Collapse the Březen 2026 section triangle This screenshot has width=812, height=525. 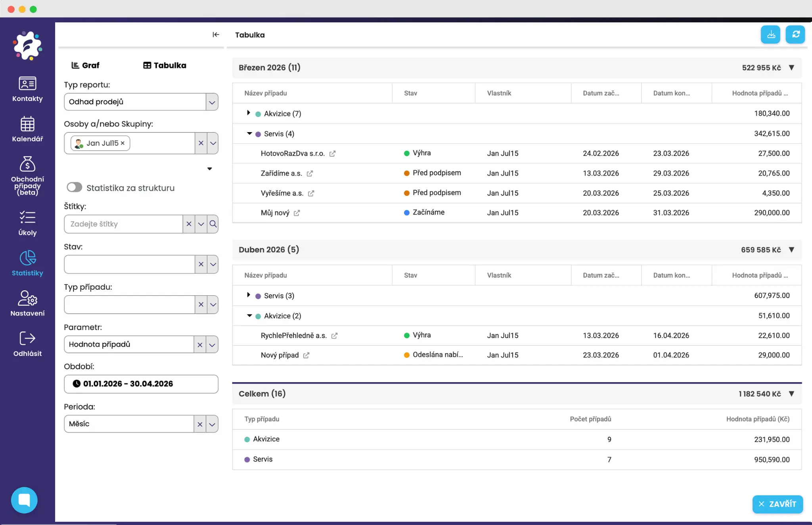(x=791, y=67)
